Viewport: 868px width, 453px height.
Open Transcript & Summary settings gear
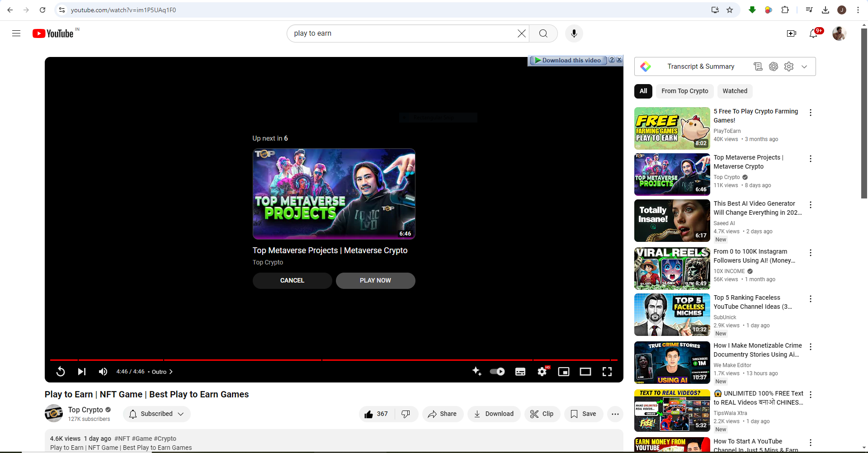[789, 67]
